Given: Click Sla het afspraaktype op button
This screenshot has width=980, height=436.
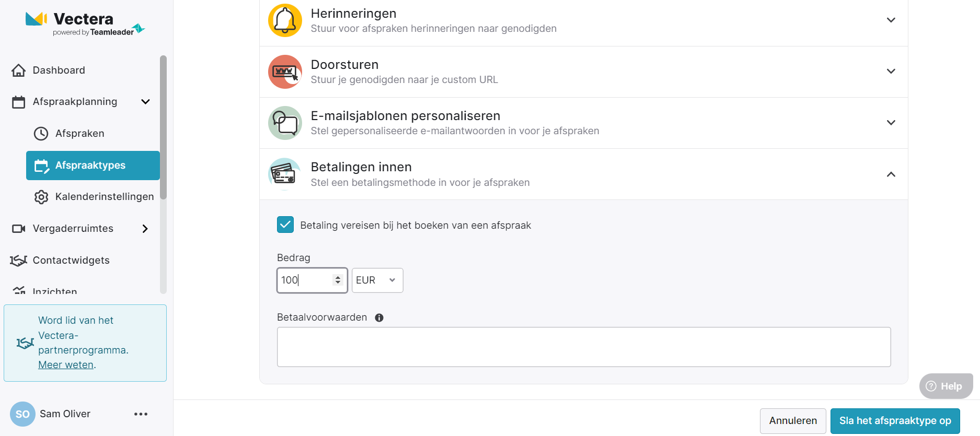Looking at the screenshot, I should click(x=894, y=421).
